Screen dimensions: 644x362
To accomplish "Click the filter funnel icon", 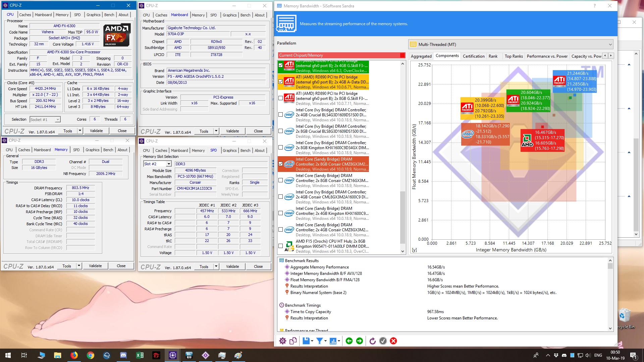I will [319, 341].
